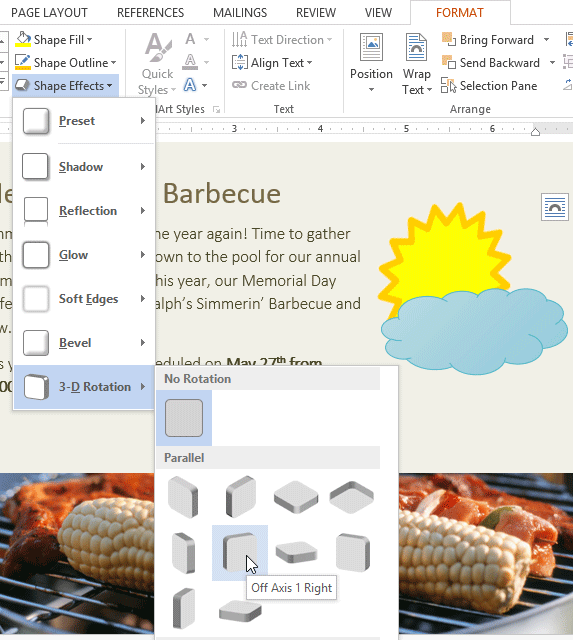Choose the second preset in third Parallel row
This screenshot has height=640, width=573.
coord(240,610)
